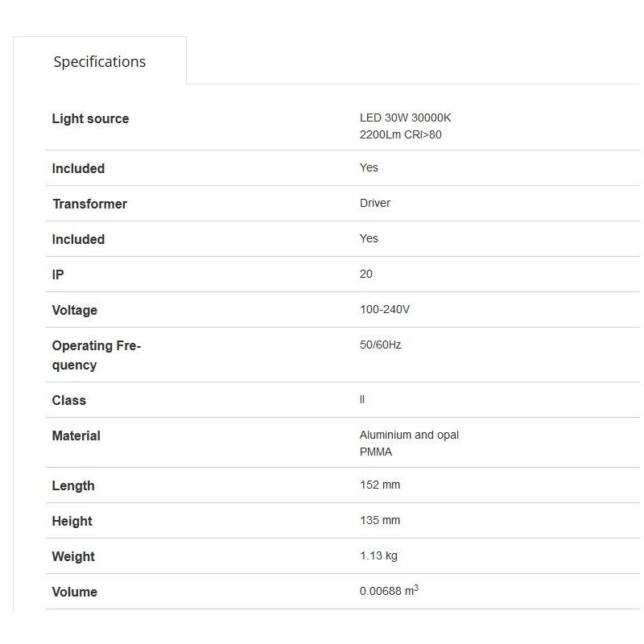The height and width of the screenshot is (644, 644).
Task: Click the Material label
Action: (x=76, y=436)
